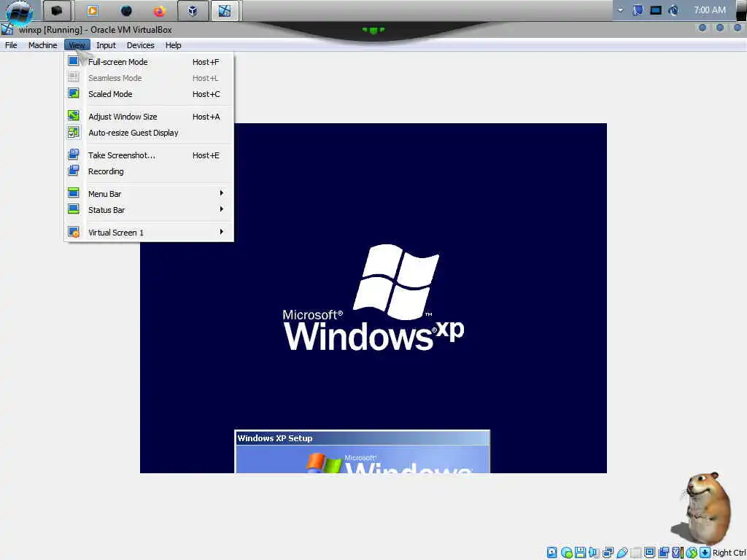Open the Status Bar submenu
The height and width of the screenshot is (560, 747).
point(149,210)
